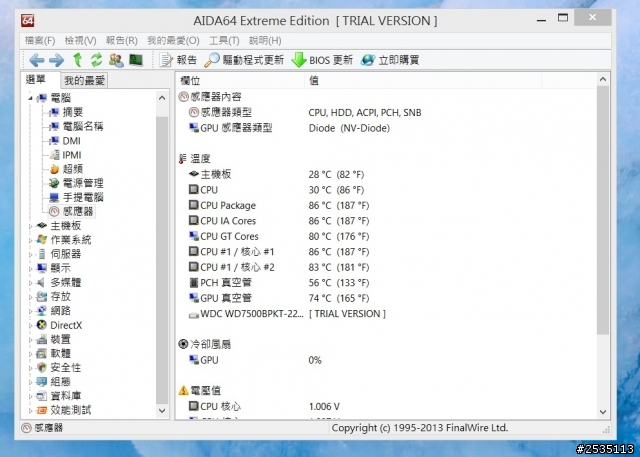Select the 資料庫 tree item
Screen dimensions: 640x457
(65, 396)
